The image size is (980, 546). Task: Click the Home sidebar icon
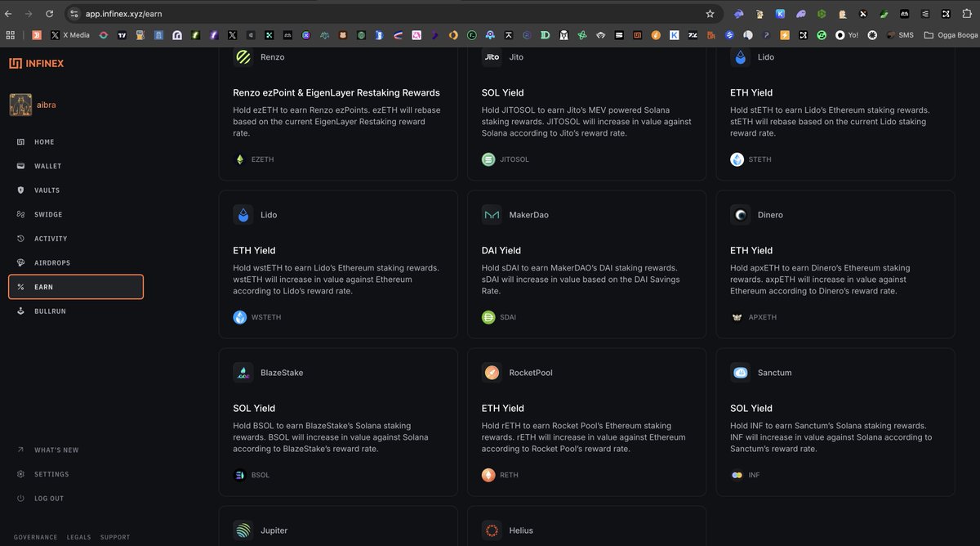(20, 142)
